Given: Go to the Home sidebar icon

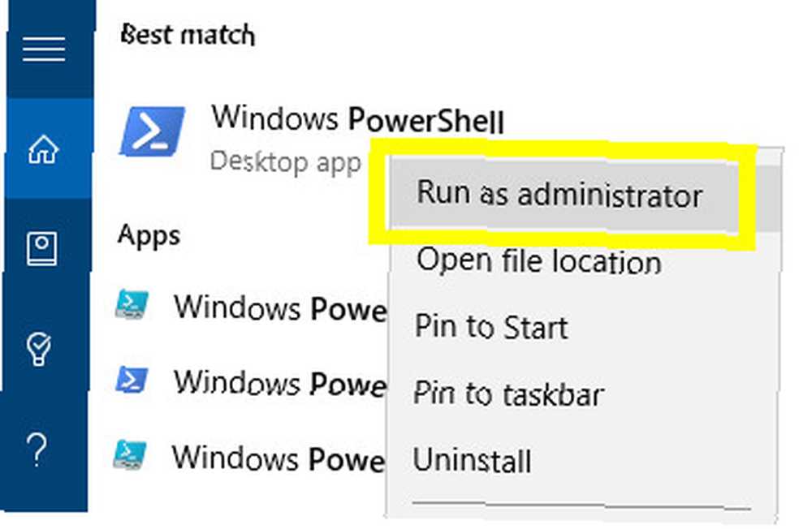Looking at the screenshot, I should coord(44,149).
